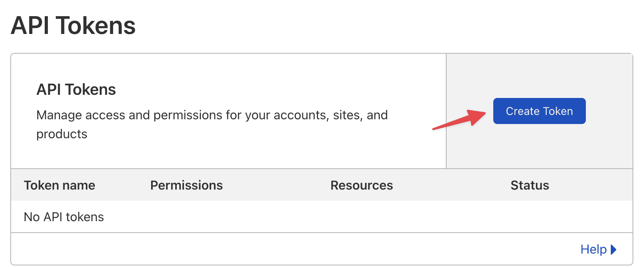Image resolution: width=644 pixels, height=267 pixels.
Task: Click the gray panel below Create Token
Action: click(540, 146)
